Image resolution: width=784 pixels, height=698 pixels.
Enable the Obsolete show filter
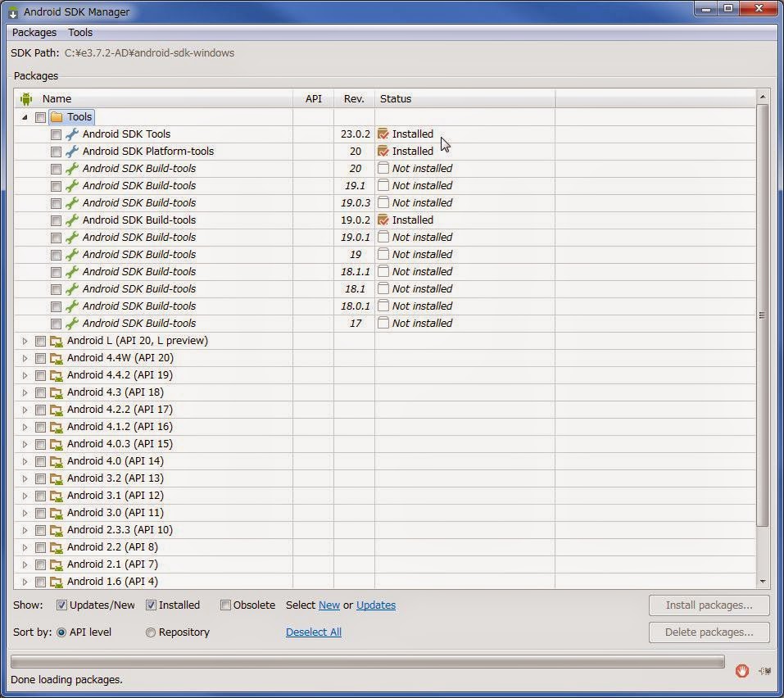tap(225, 605)
